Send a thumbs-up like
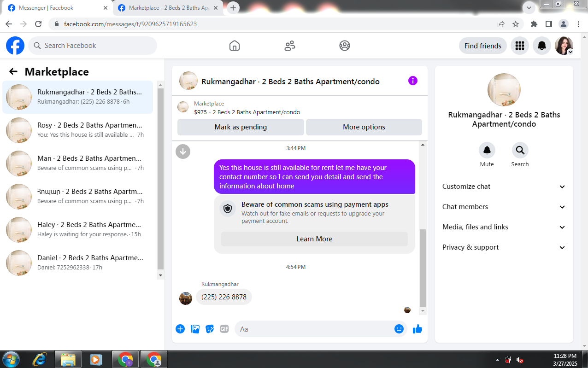588x368 pixels. 417,329
